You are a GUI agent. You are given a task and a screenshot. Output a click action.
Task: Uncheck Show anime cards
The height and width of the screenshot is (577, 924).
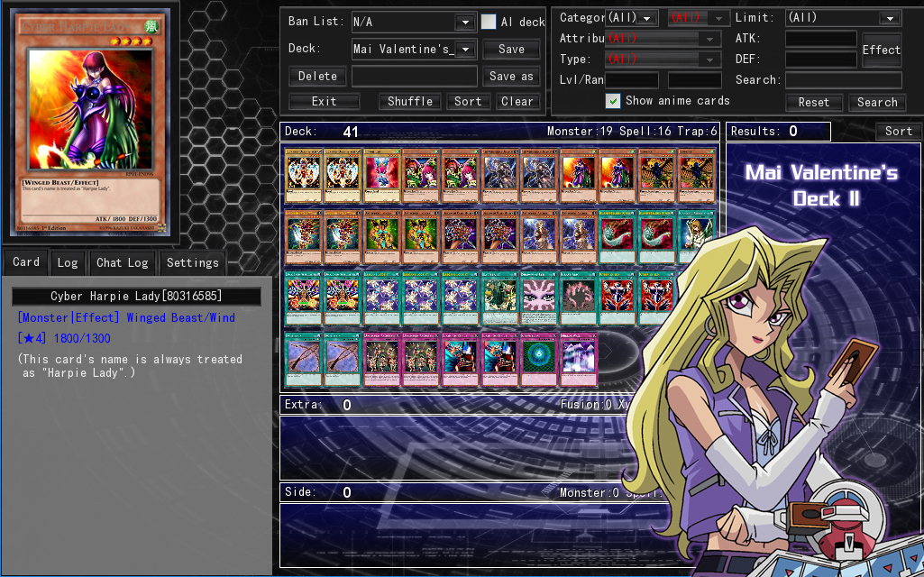click(x=613, y=101)
